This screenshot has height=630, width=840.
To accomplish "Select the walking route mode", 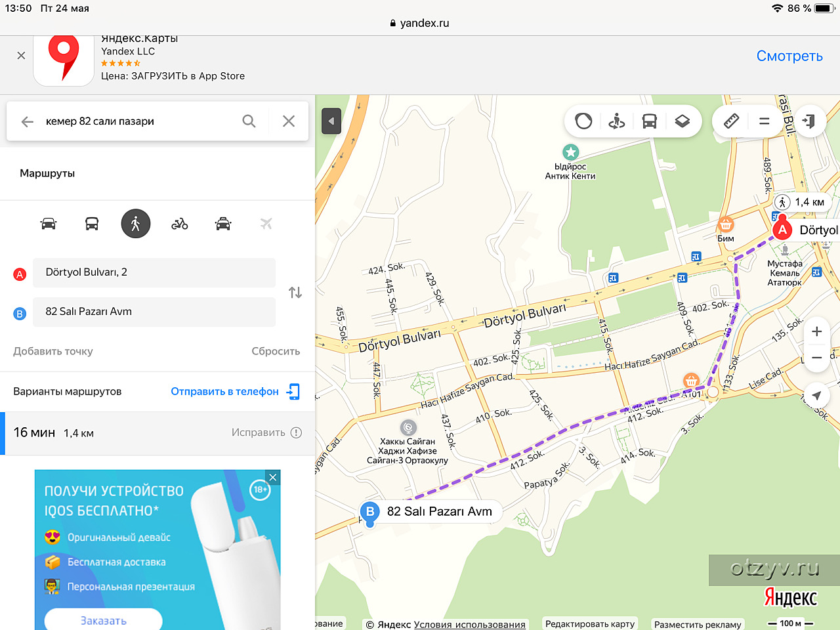I will click(x=136, y=224).
